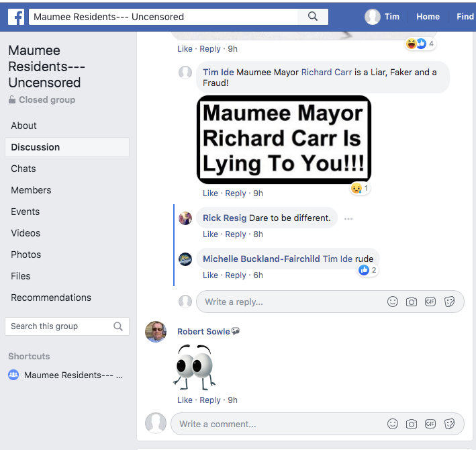
Task: Click the Facebook logo icon
Action: [16, 17]
